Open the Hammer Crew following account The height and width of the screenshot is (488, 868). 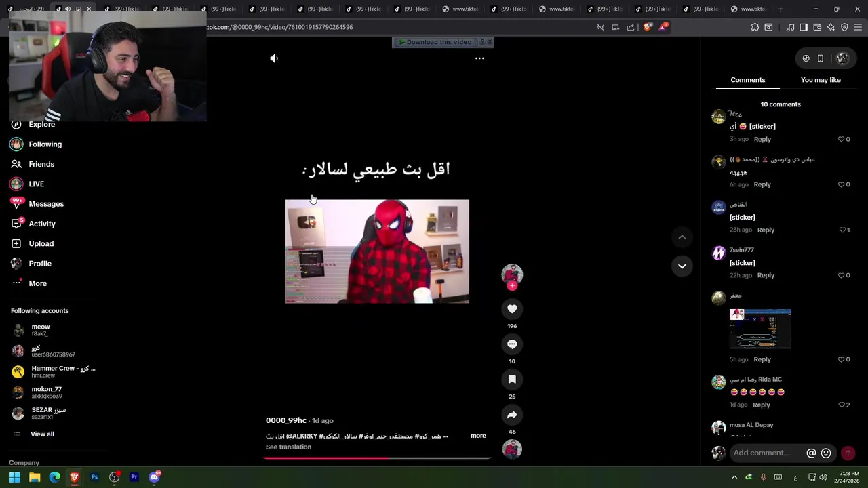tap(54, 371)
